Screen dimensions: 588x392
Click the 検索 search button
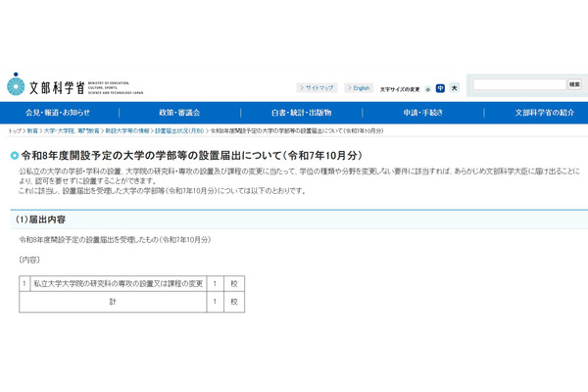574,84
